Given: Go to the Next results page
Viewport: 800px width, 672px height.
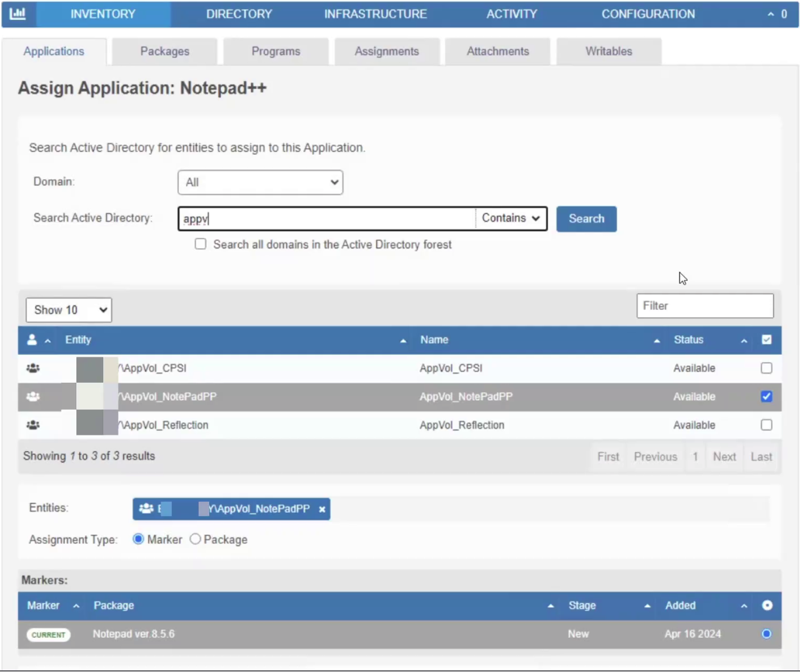Looking at the screenshot, I should point(724,456).
